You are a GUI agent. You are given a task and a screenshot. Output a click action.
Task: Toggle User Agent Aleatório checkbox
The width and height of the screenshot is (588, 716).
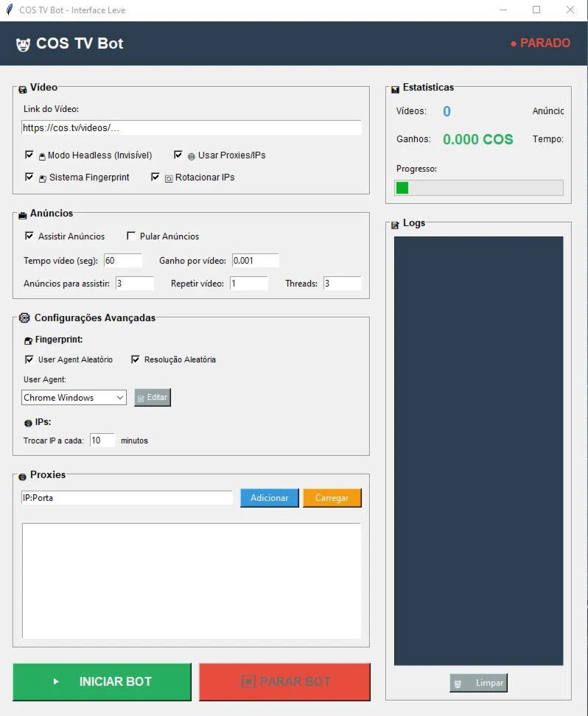(x=29, y=359)
